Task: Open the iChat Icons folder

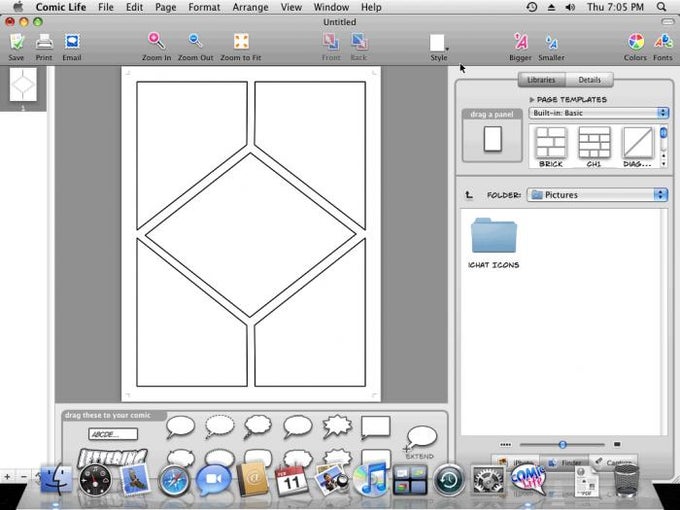Action: (493, 238)
